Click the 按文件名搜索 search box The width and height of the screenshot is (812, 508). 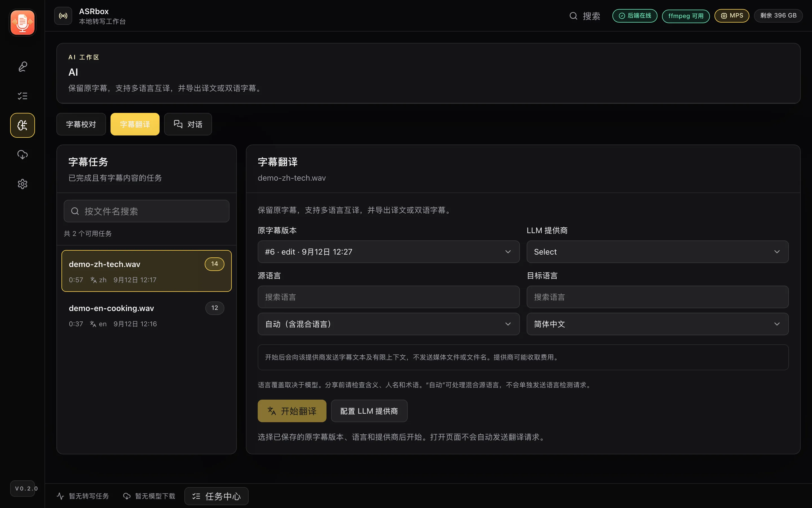[x=146, y=211]
